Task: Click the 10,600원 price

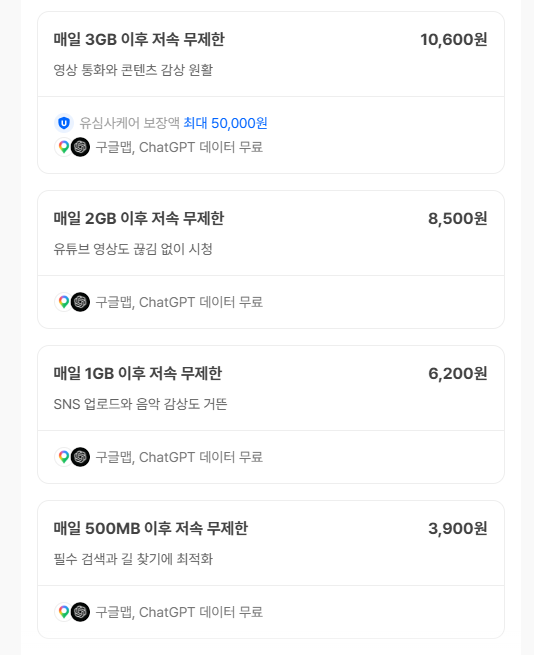Action: pyautogui.click(x=454, y=40)
